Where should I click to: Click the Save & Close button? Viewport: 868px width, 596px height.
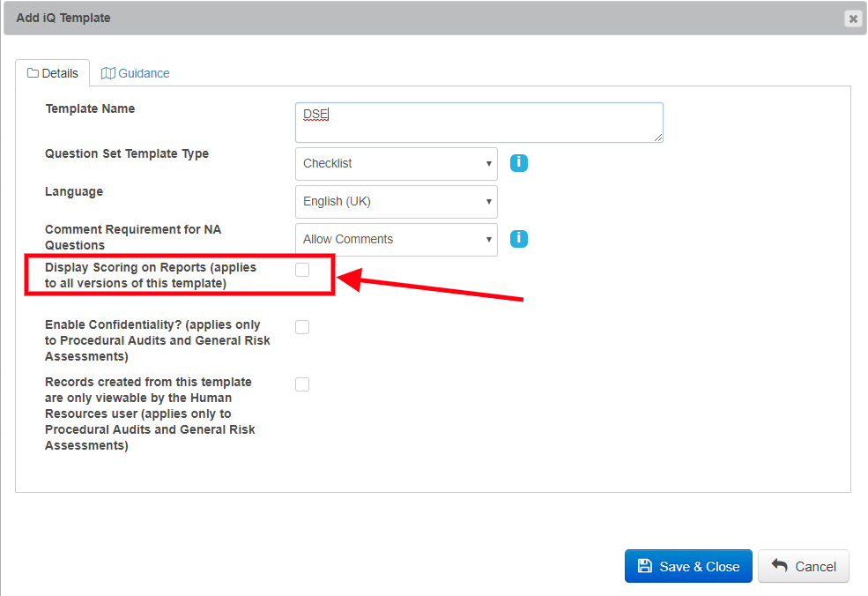[x=688, y=566]
